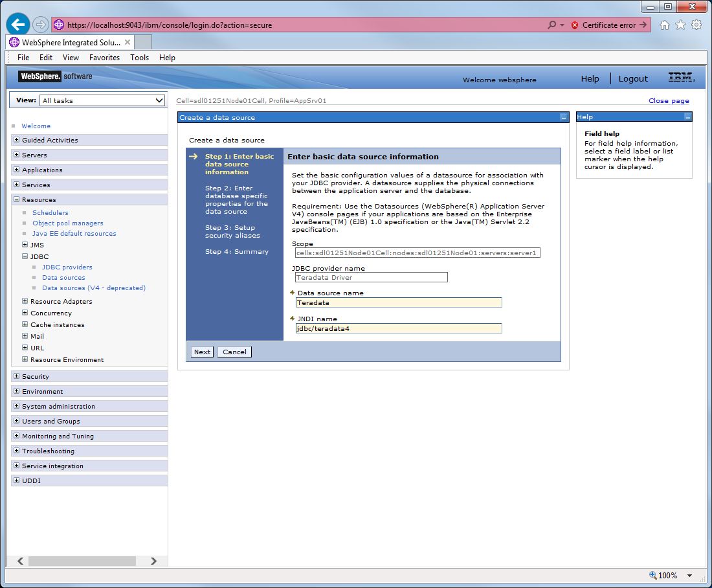
Task: Expand Cache instances node
Action: [x=25, y=324]
